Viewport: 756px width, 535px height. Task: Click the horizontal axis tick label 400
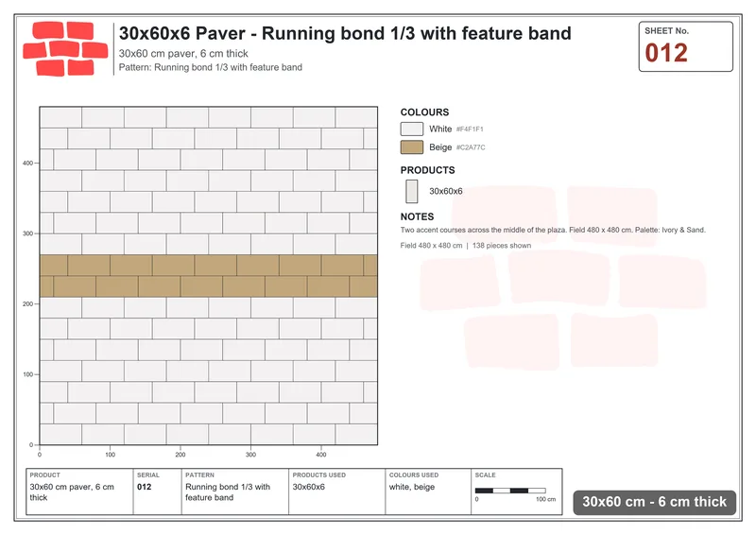(321, 455)
